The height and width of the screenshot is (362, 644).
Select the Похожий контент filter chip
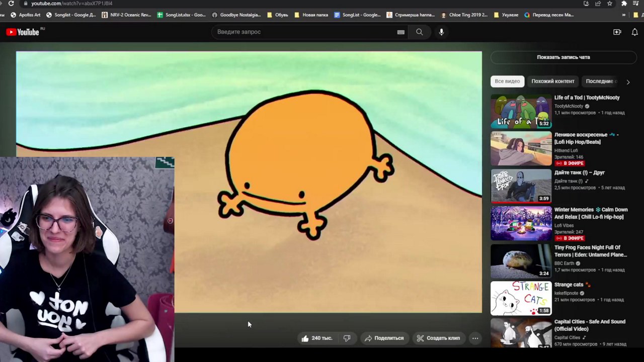click(x=552, y=81)
